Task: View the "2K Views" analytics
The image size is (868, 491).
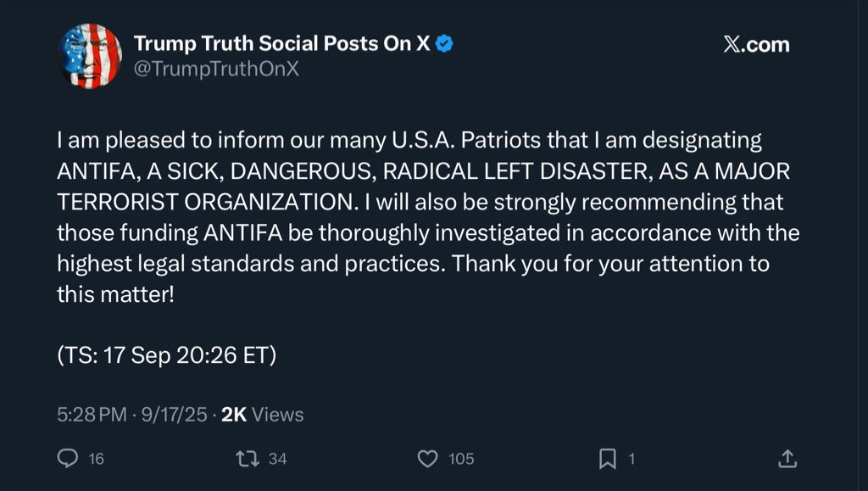Action: pyautogui.click(x=262, y=415)
